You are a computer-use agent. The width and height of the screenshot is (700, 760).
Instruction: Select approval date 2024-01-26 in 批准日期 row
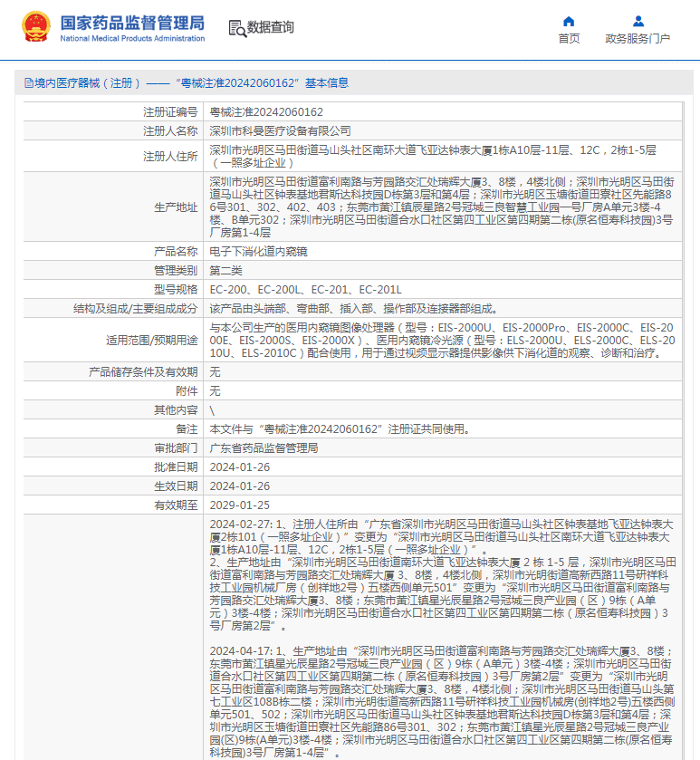pyautogui.click(x=240, y=467)
